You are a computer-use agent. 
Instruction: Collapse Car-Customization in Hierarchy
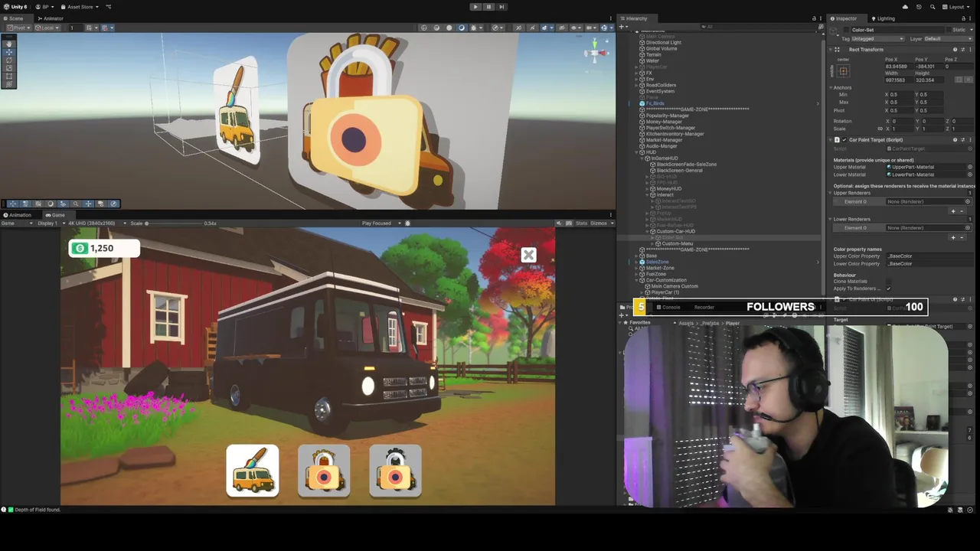tap(638, 280)
